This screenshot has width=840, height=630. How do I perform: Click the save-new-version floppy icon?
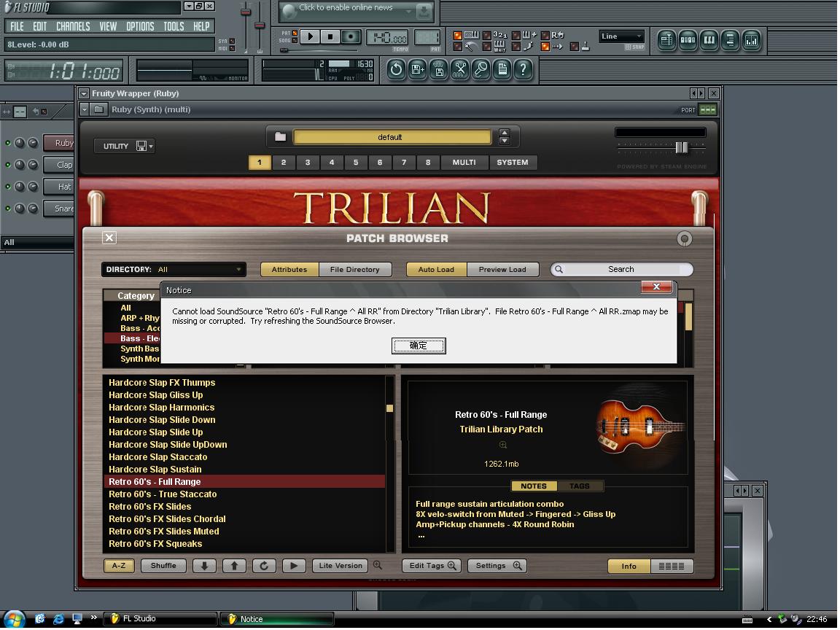pos(417,69)
